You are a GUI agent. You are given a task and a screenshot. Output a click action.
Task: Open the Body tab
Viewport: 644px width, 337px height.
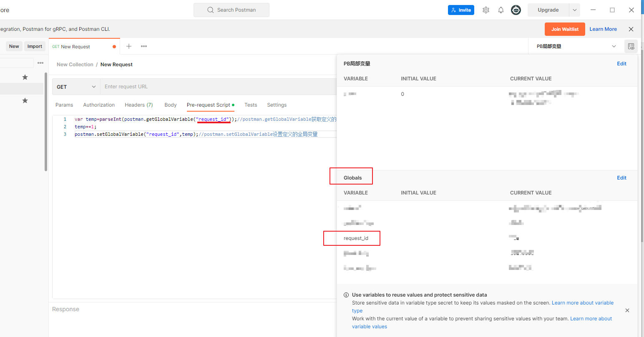(171, 105)
